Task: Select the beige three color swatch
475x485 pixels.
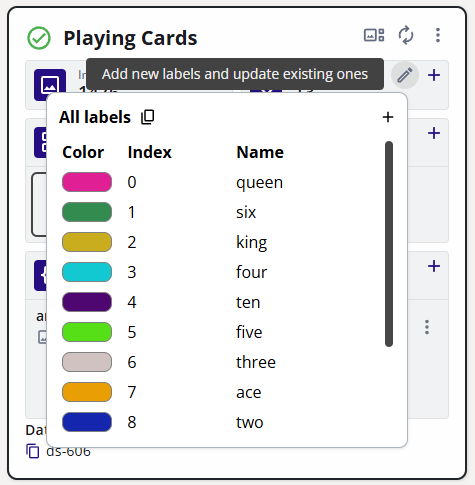Action: [87, 362]
